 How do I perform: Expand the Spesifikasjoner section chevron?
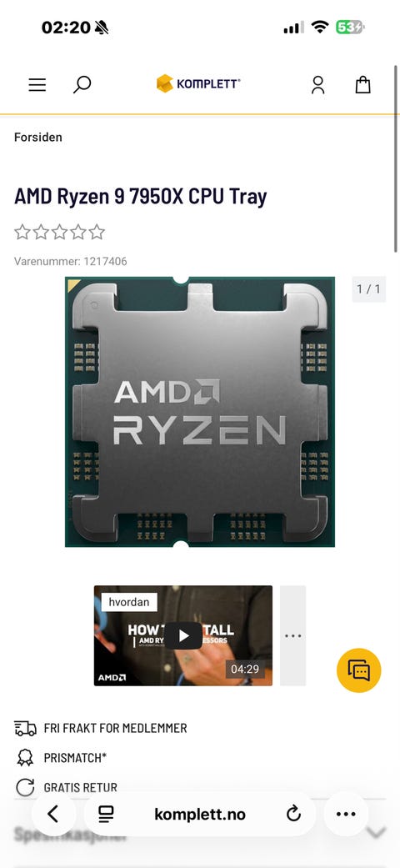click(377, 832)
